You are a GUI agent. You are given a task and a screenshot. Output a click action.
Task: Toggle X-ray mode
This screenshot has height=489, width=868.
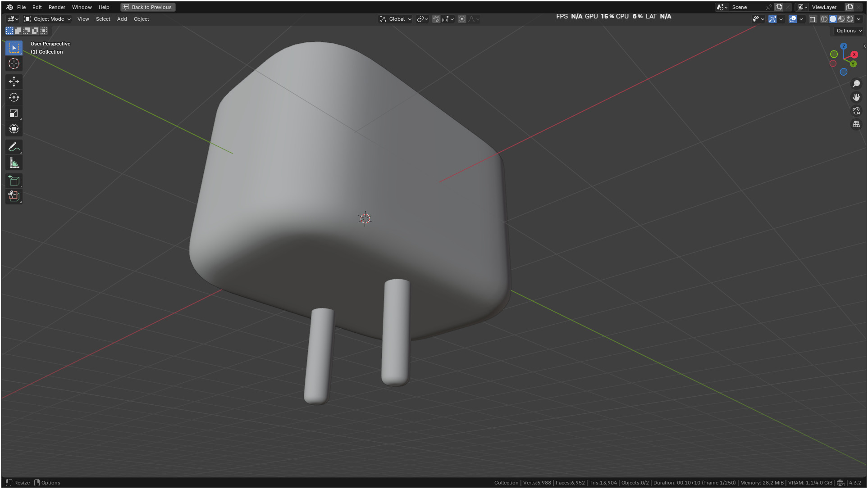813,19
